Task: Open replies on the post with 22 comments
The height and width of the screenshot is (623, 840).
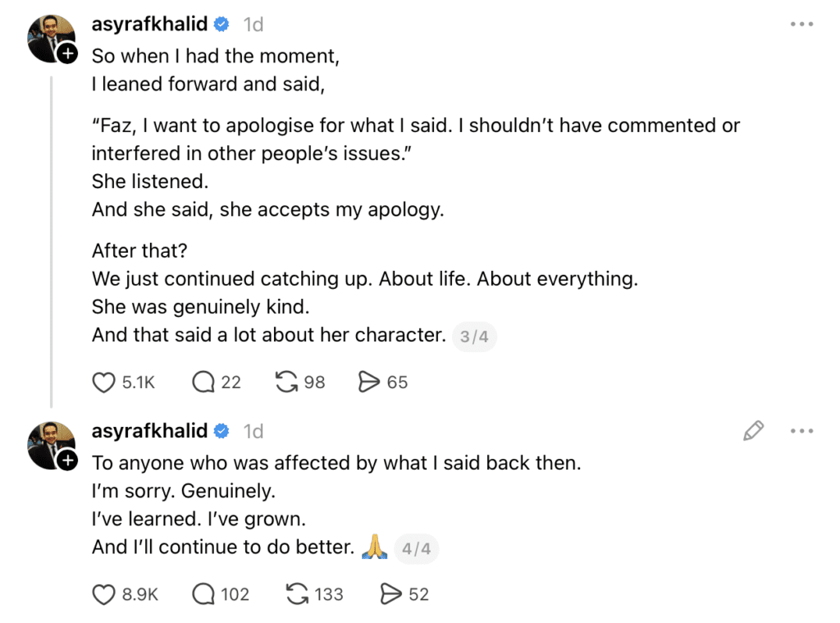Action: (x=203, y=382)
